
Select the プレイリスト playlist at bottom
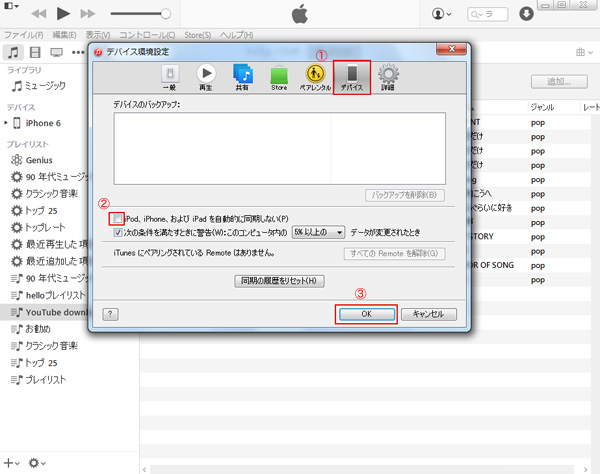pyautogui.click(x=39, y=380)
